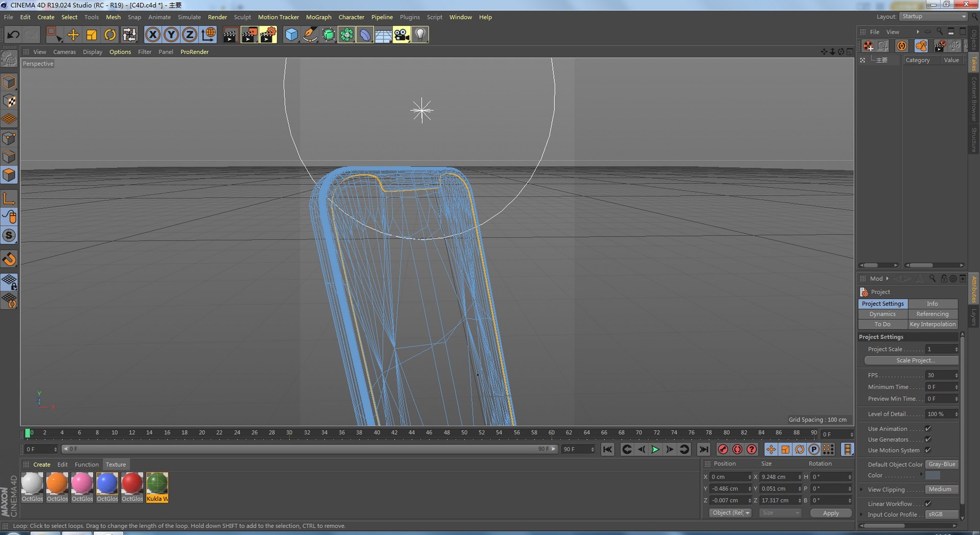Image resolution: width=980 pixels, height=535 pixels.
Task: Click the X position field
Action: [731, 477]
